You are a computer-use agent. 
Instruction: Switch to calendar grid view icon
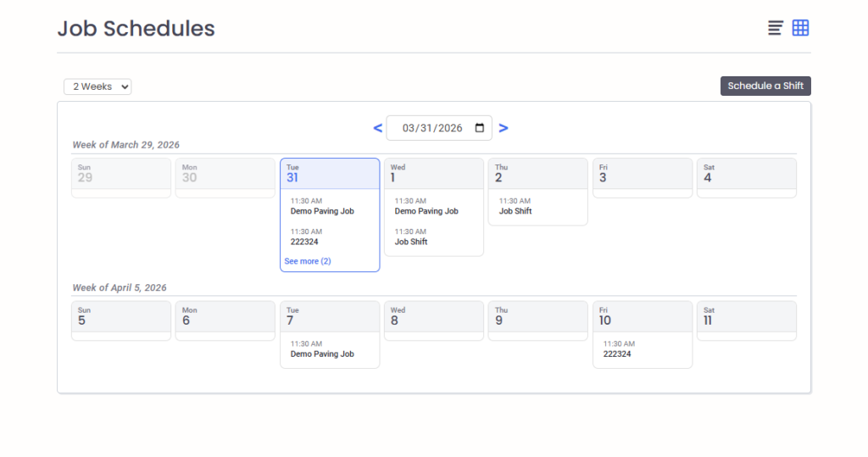click(800, 28)
